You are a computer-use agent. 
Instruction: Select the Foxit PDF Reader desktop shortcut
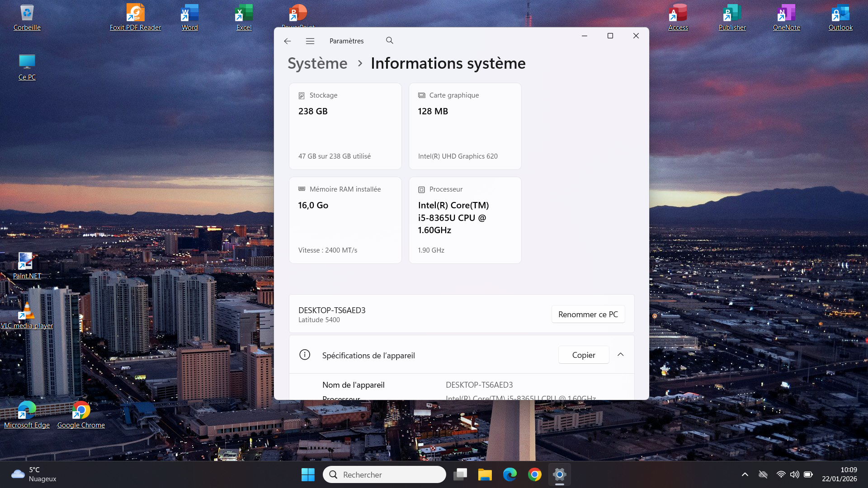(135, 18)
